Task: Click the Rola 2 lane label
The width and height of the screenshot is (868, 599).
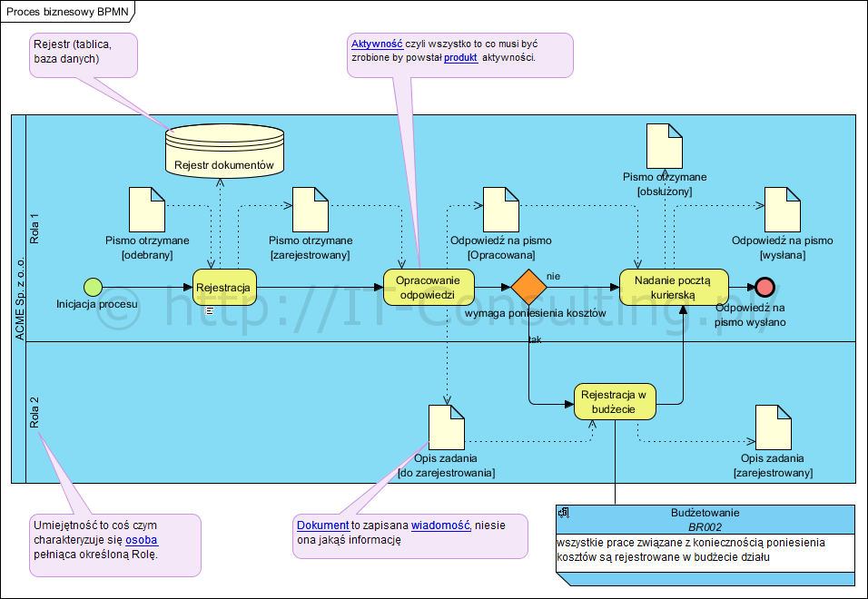Action: point(35,413)
